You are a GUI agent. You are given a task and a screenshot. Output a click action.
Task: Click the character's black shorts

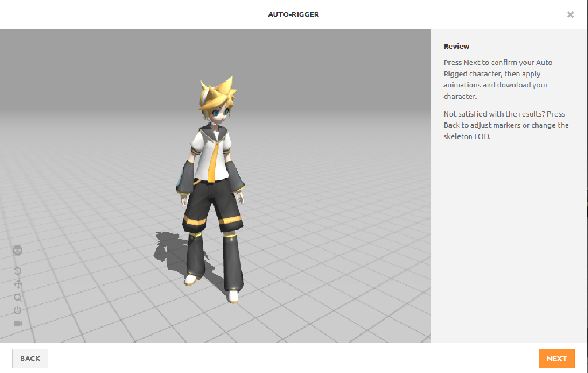coord(211,201)
